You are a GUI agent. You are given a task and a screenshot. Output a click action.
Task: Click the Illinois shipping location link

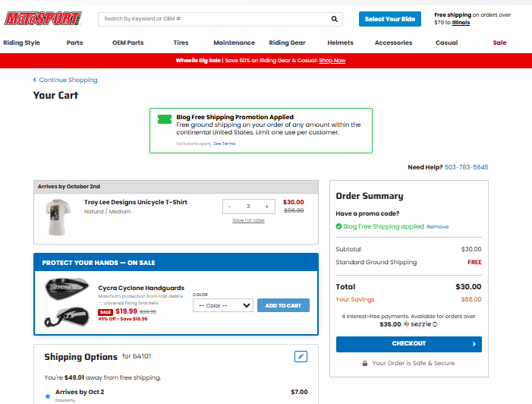461,23
